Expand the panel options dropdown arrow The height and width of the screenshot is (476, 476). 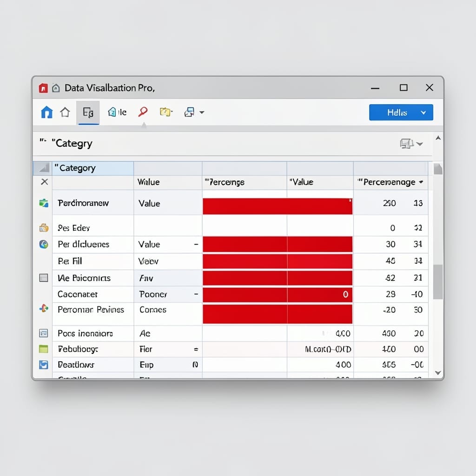420,144
